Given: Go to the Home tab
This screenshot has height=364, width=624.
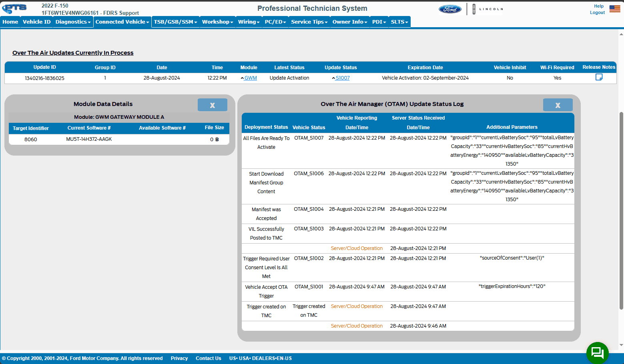Looking at the screenshot, I should (10, 22).
